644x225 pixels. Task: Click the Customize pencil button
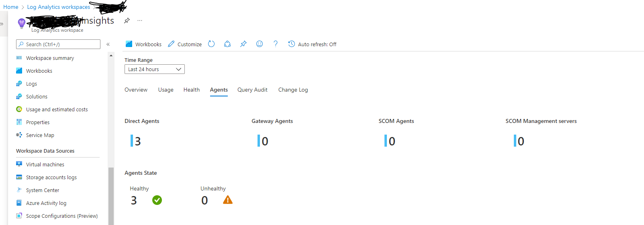185,44
